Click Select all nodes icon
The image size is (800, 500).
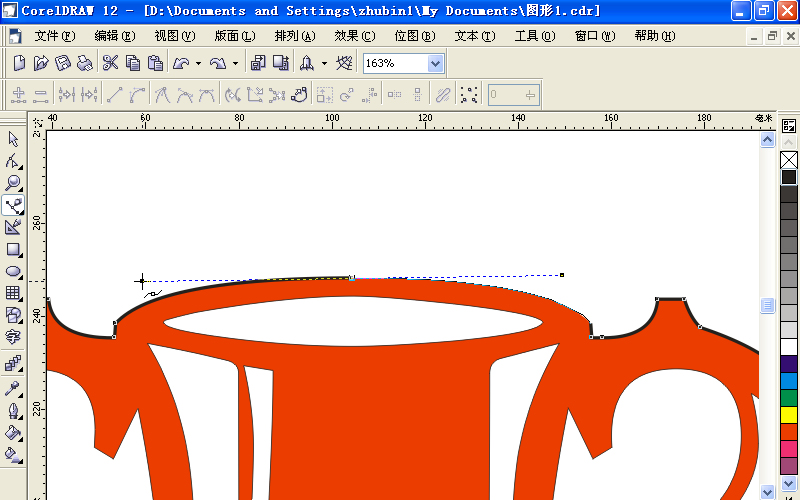[469, 95]
